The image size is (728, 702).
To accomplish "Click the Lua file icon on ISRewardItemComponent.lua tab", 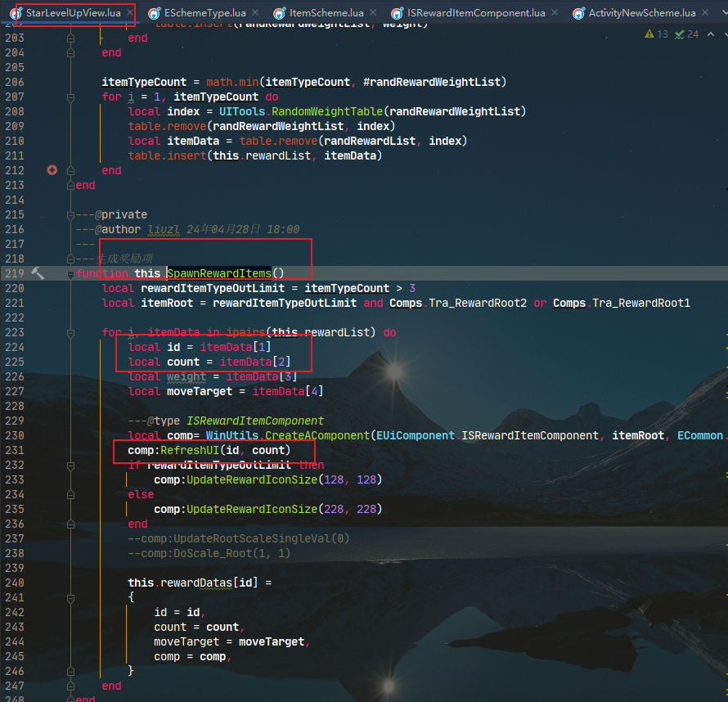I will point(397,13).
